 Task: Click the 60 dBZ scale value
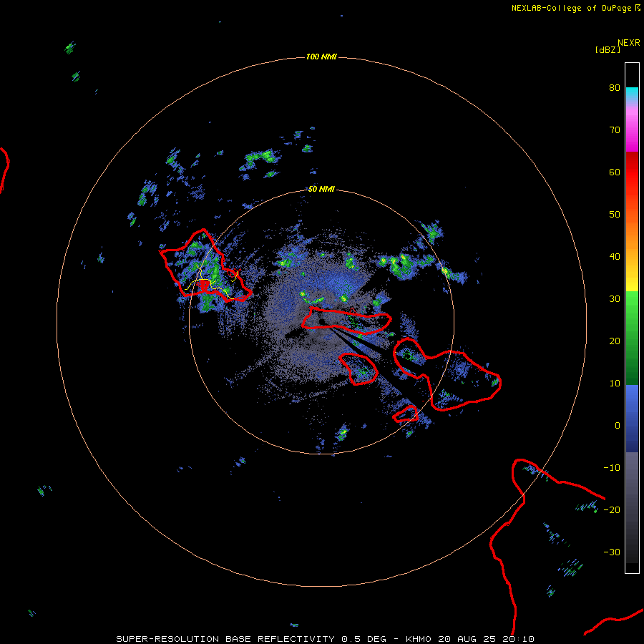615,172
